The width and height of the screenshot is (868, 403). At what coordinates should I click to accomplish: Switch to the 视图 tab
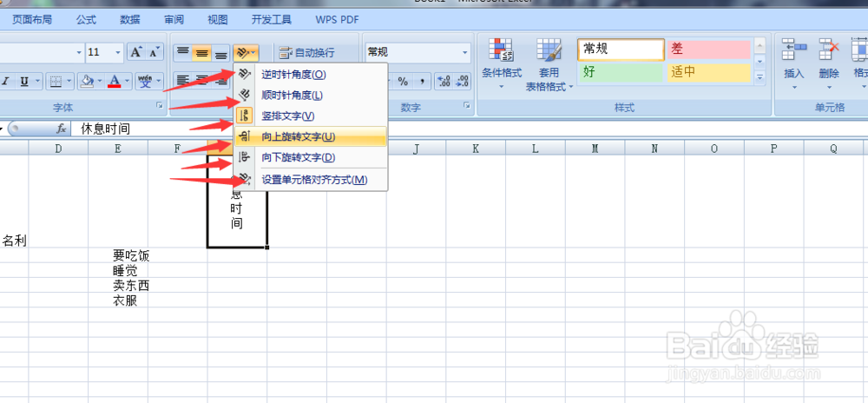218,20
